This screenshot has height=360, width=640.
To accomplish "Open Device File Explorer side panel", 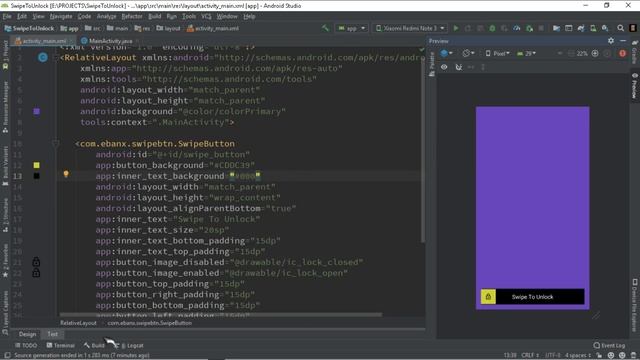I will pos(635,305).
